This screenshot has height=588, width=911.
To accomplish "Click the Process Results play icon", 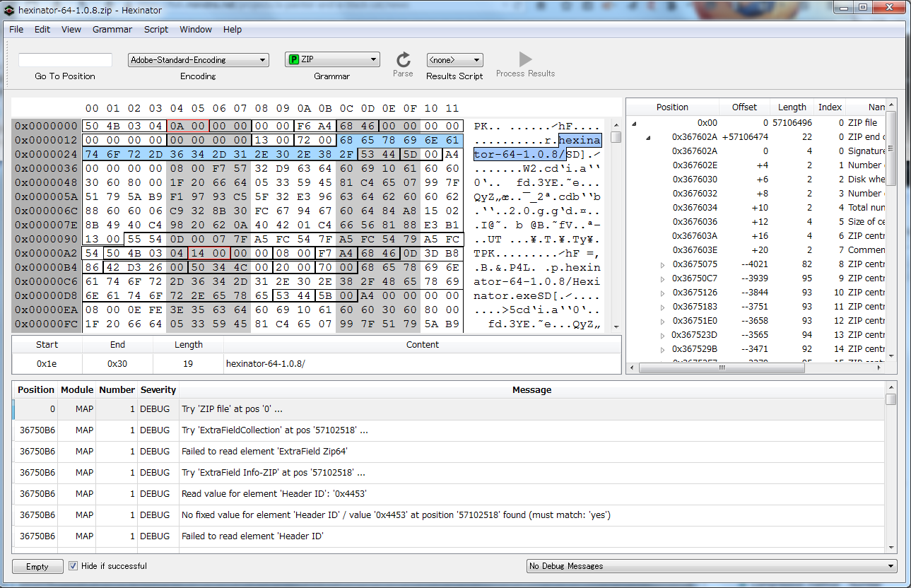I will 525,59.
